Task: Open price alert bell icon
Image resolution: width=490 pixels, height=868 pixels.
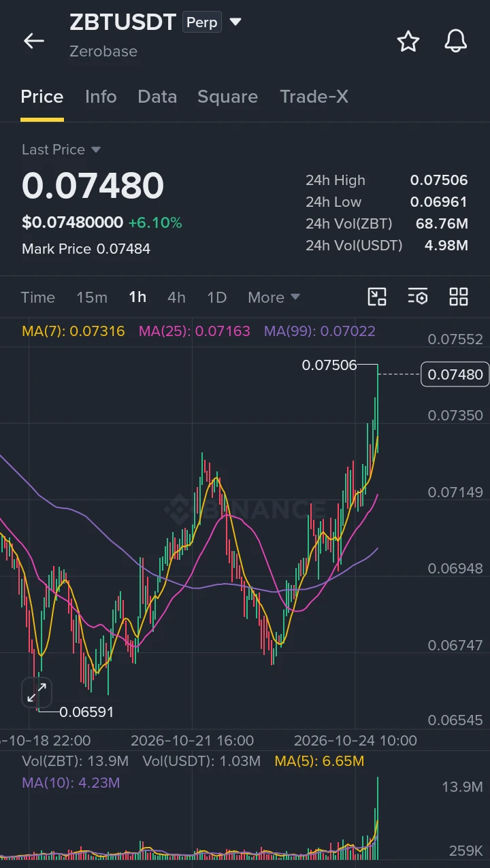Action: (456, 41)
